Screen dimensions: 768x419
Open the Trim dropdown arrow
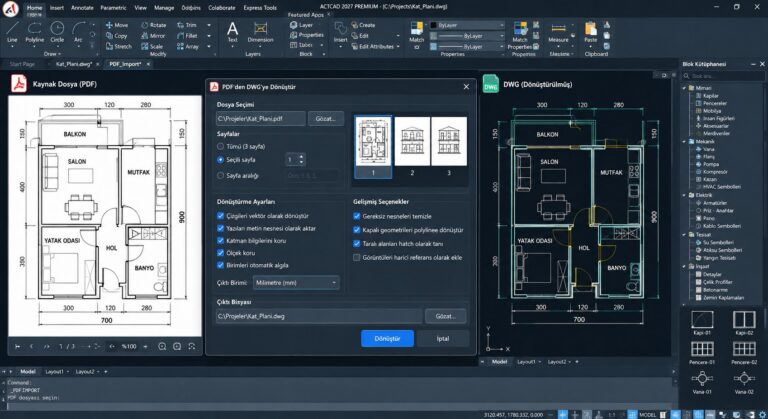click(x=209, y=25)
